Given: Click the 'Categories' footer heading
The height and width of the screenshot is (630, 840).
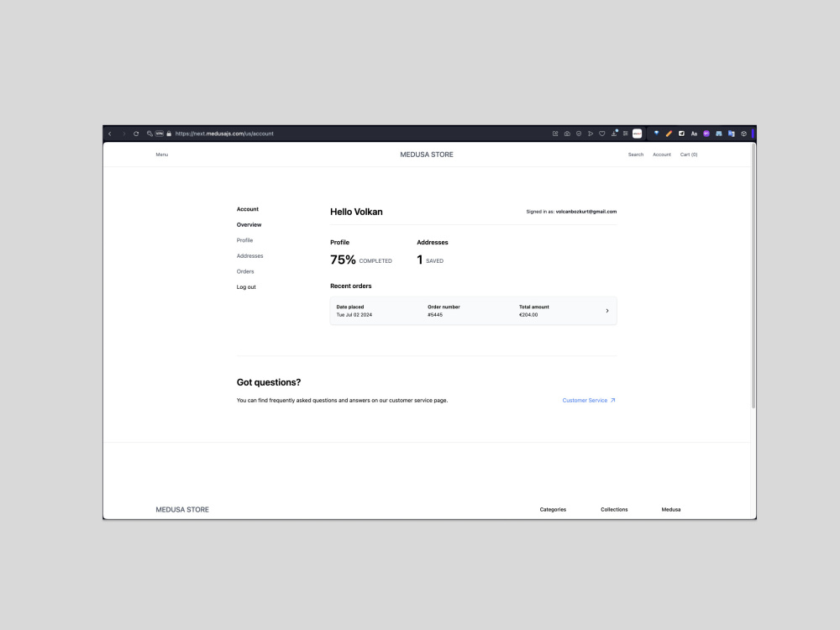Looking at the screenshot, I should [x=553, y=510].
